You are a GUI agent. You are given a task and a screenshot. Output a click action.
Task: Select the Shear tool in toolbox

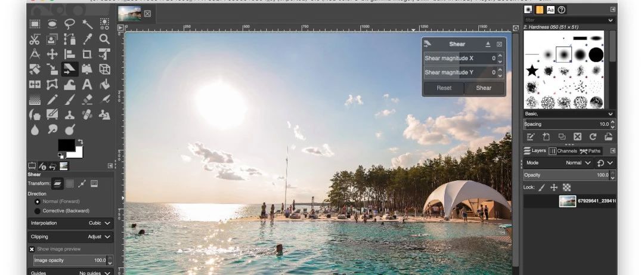(70, 69)
